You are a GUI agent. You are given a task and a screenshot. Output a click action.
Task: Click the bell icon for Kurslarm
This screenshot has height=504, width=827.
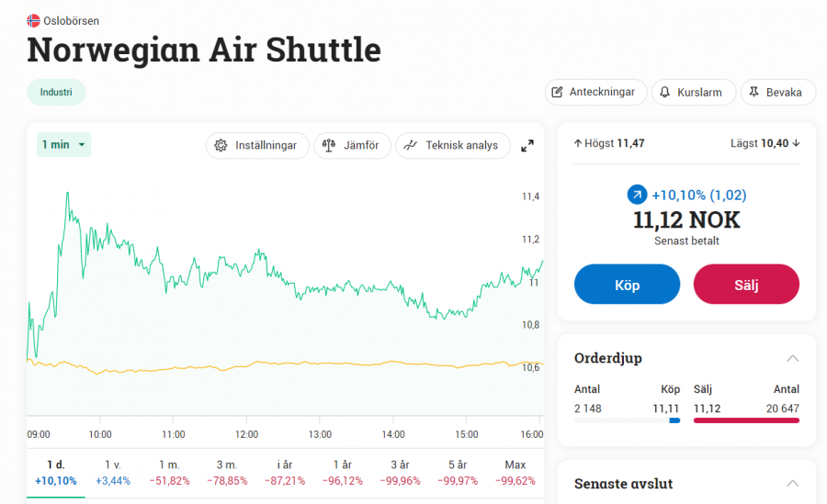click(x=664, y=93)
